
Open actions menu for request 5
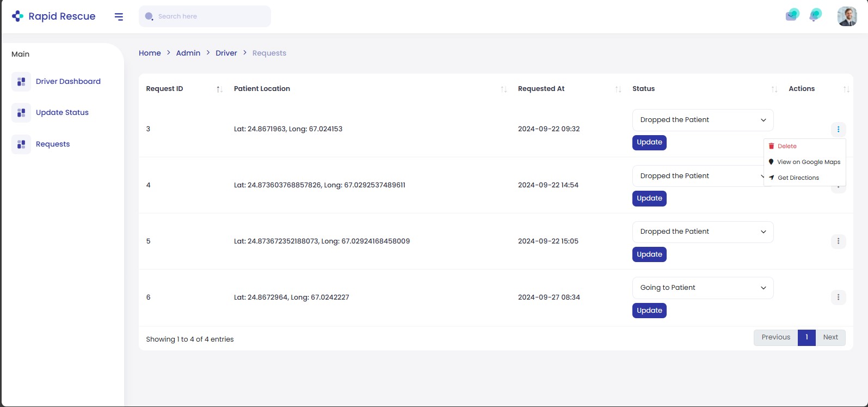838,241
